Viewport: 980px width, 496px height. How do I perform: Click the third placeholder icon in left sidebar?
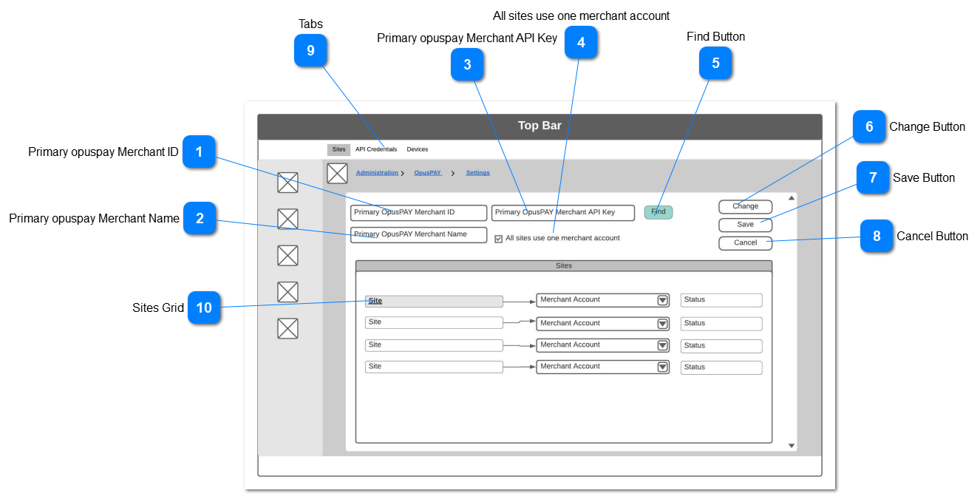287,256
